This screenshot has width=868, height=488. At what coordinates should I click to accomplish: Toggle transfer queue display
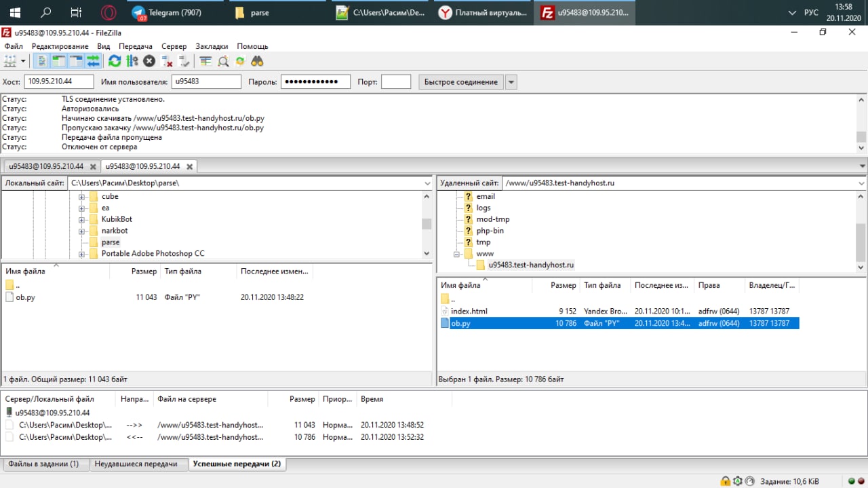point(93,61)
